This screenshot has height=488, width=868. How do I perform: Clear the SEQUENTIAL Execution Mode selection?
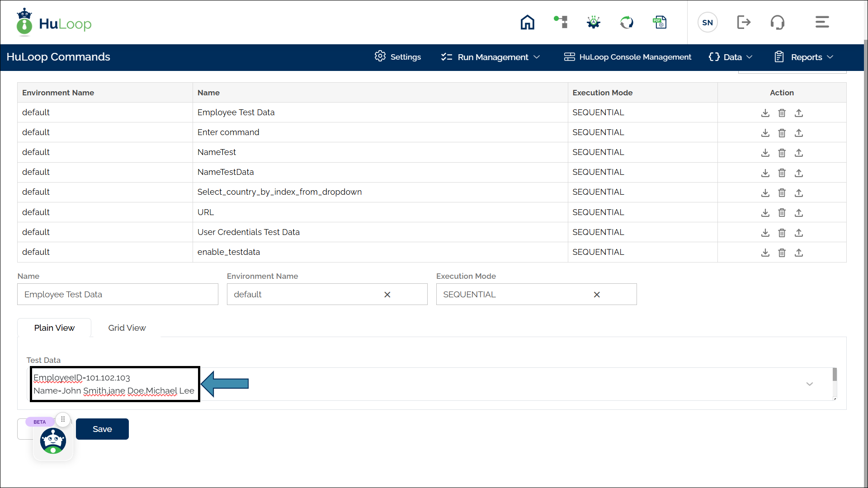point(597,295)
